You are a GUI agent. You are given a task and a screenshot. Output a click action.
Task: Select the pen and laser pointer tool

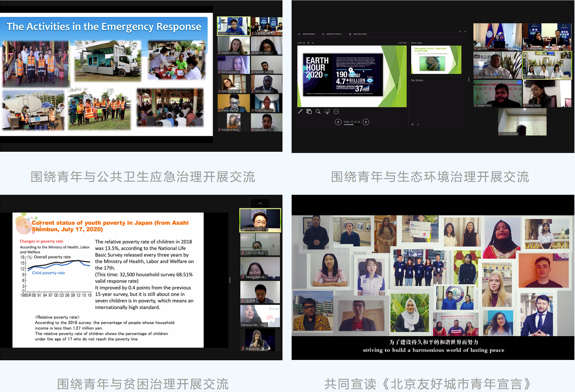(x=300, y=112)
